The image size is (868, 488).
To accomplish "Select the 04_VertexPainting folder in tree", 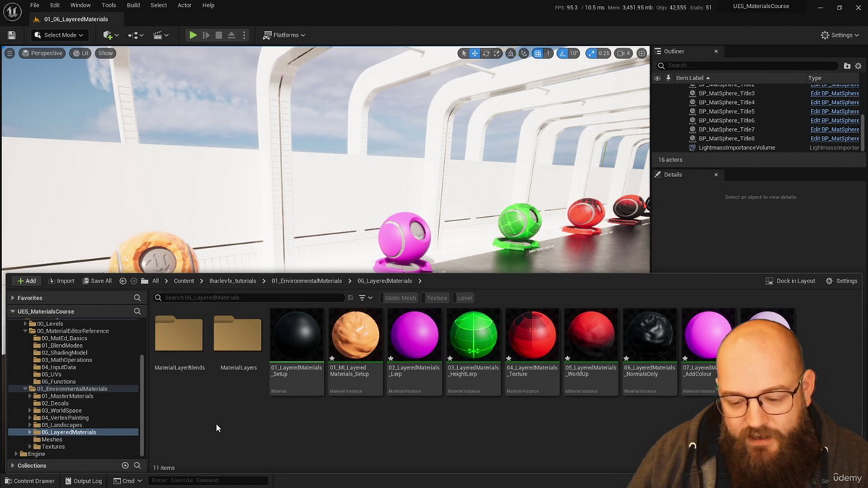I will coord(65,418).
